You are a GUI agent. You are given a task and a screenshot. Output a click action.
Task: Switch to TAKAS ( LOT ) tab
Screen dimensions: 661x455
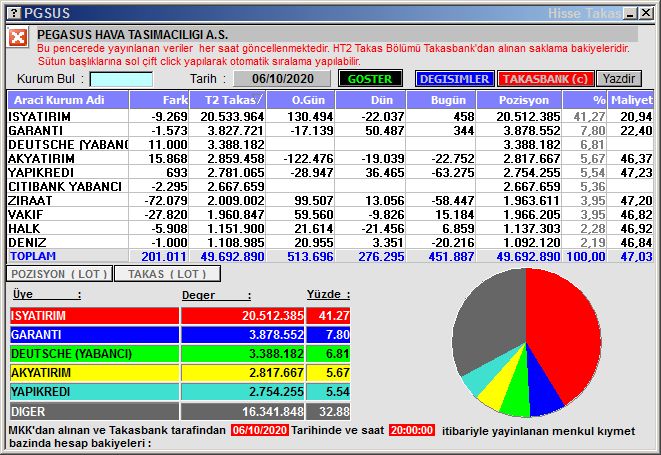point(167,274)
